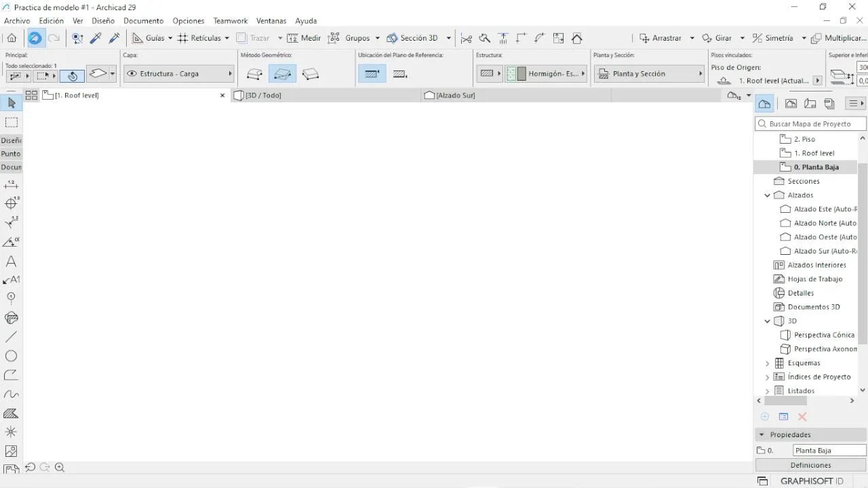Click the Home icon in toolbar
Screen dimensions: 868x488
pos(12,38)
